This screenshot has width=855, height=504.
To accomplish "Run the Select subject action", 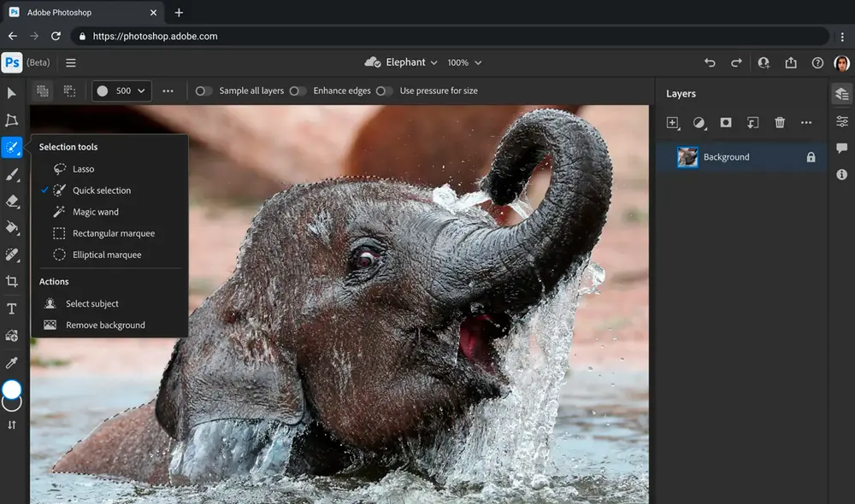I will [91, 303].
